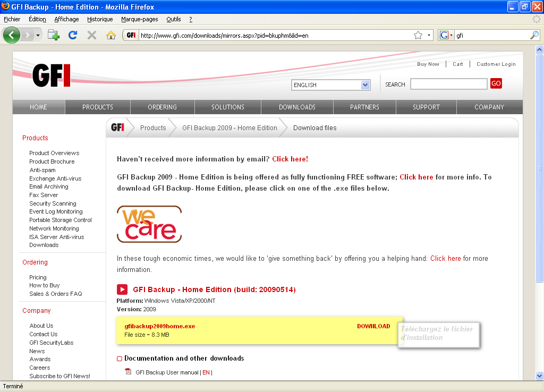The height and width of the screenshot is (392, 544).
Task: Select the HOME navigation tab
Action: coord(38,107)
